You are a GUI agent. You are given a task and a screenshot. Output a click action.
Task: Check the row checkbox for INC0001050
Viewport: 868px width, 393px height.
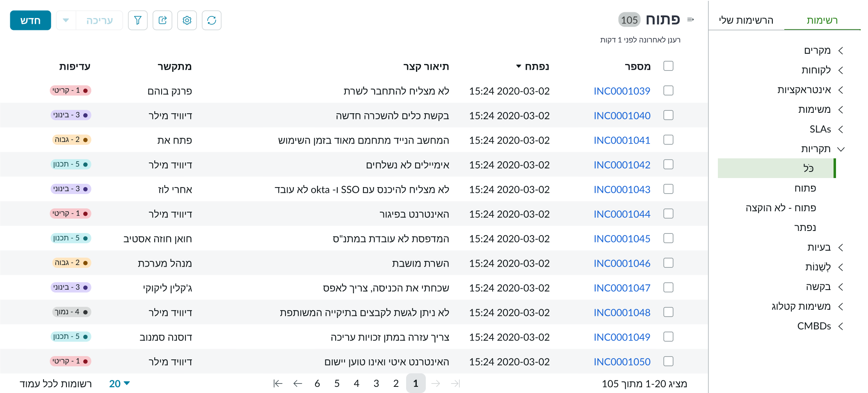(668, 361)
